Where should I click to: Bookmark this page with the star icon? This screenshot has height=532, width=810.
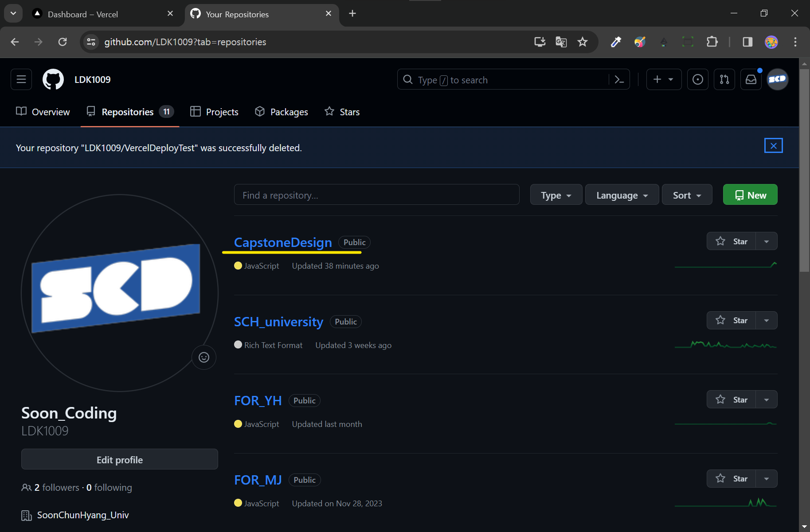click(582, 42)
